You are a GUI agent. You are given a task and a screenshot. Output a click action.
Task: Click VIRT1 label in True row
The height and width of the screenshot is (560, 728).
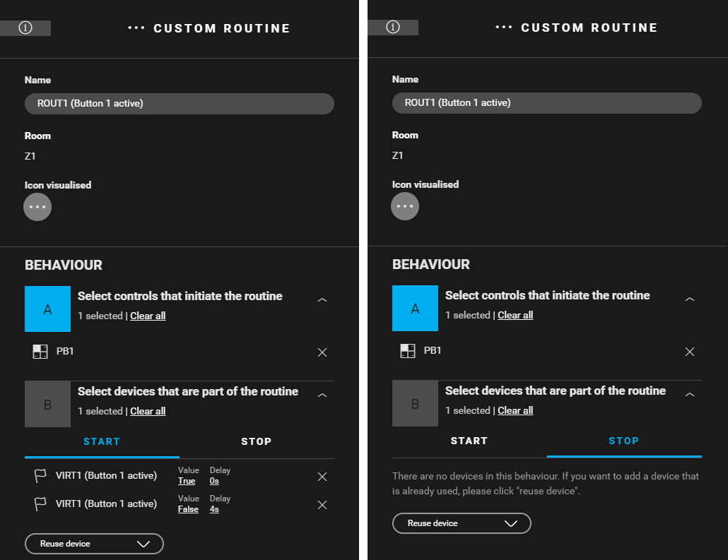pos(106,475)
